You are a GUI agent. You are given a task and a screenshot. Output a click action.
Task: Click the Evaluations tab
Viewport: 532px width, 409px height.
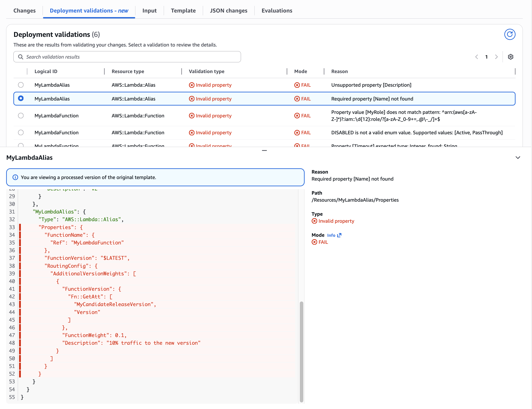[277, 11]
